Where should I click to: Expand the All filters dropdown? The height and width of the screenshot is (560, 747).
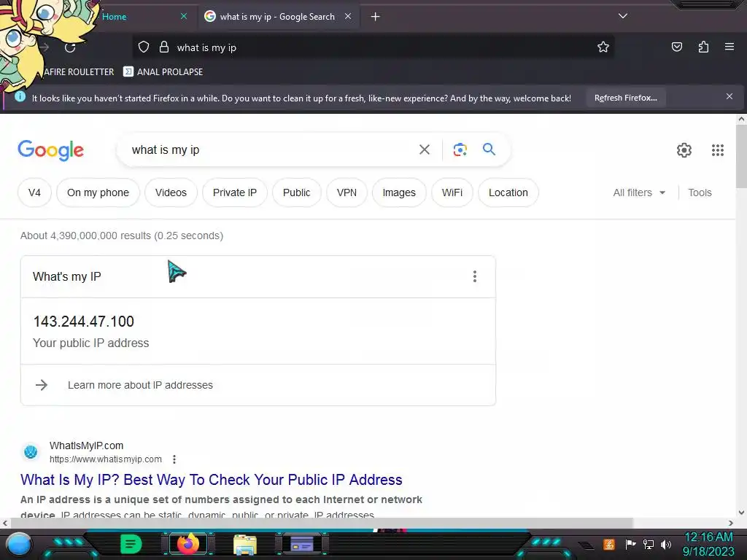click(x=639, y=192)
